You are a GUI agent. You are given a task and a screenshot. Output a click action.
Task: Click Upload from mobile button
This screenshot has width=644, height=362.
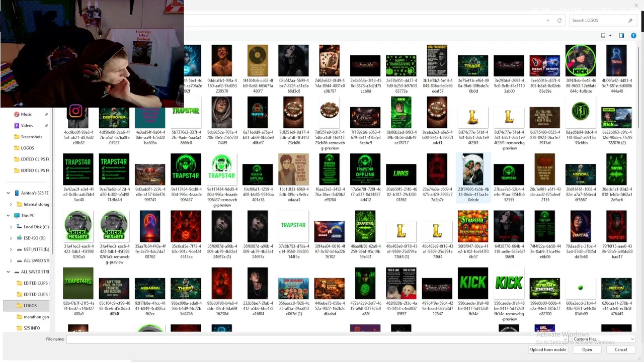pos(548,350)
